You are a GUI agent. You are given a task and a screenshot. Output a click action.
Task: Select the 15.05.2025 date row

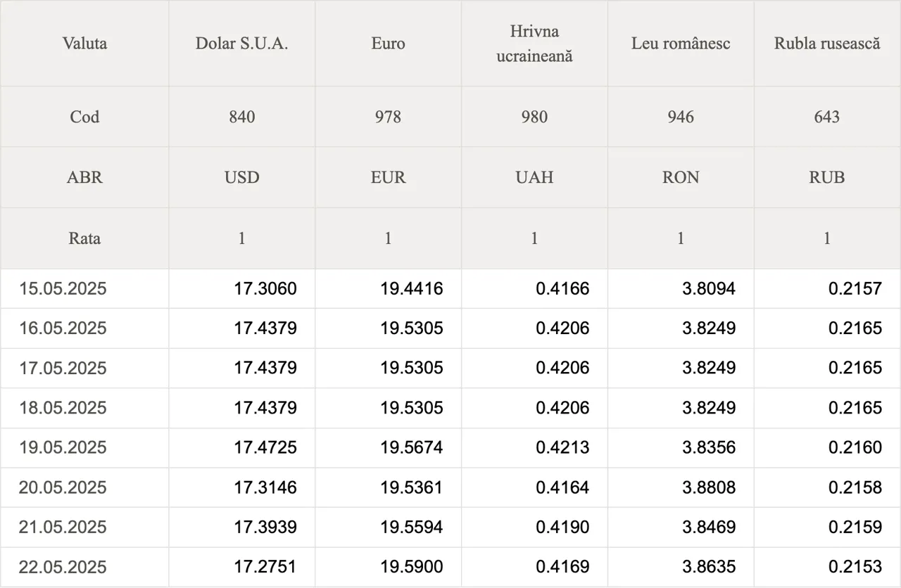tap(450, 288)
